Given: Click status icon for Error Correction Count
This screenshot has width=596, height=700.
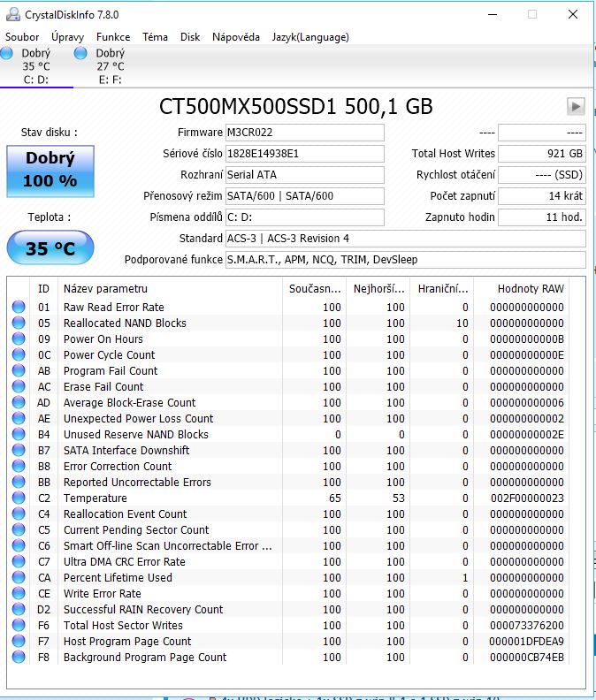Looking at the screenshot, I should (19, 466).
